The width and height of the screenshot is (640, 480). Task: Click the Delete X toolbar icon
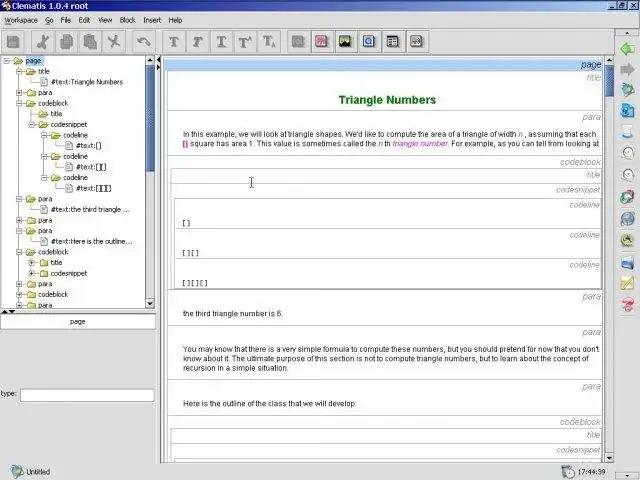114,42
